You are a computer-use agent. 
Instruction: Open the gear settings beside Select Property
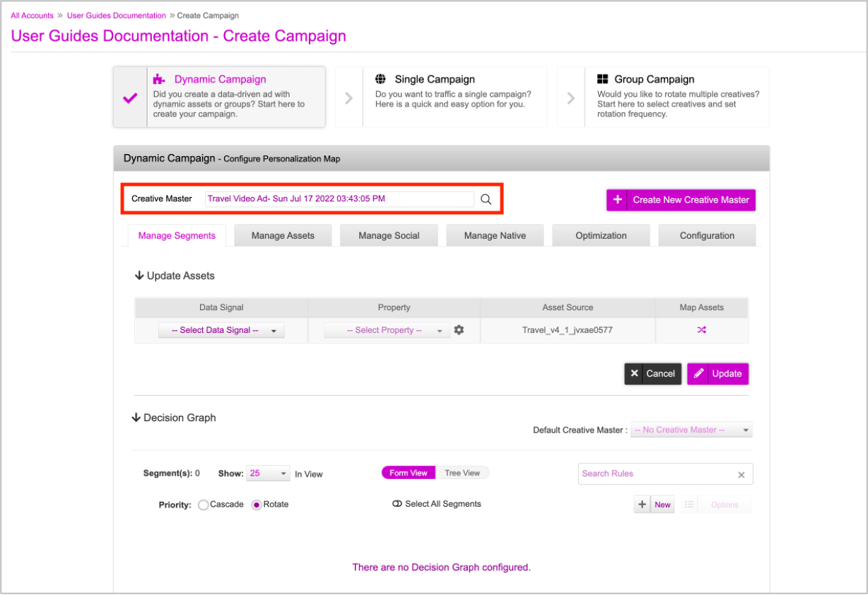coord(459,330)
